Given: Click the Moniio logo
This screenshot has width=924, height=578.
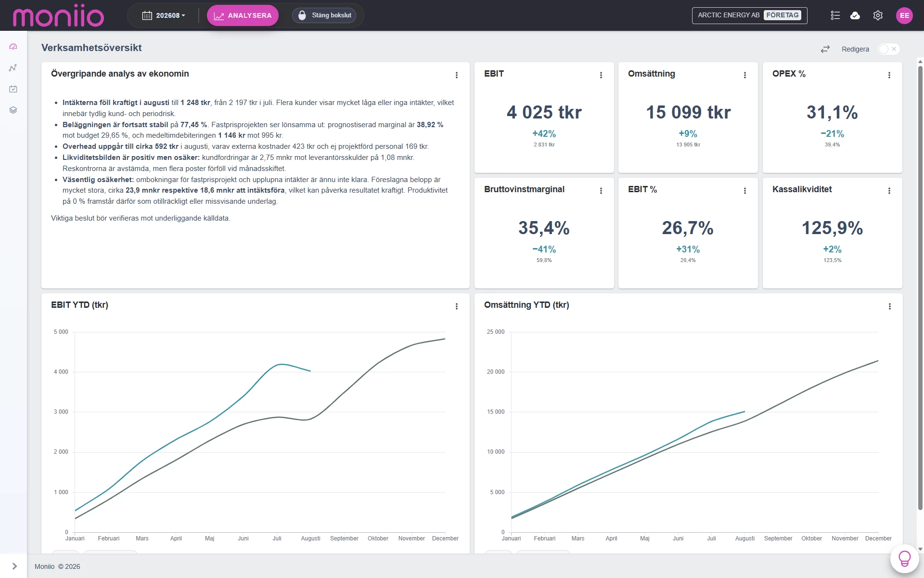Looking at the screenshot, I should coord(58,16).
